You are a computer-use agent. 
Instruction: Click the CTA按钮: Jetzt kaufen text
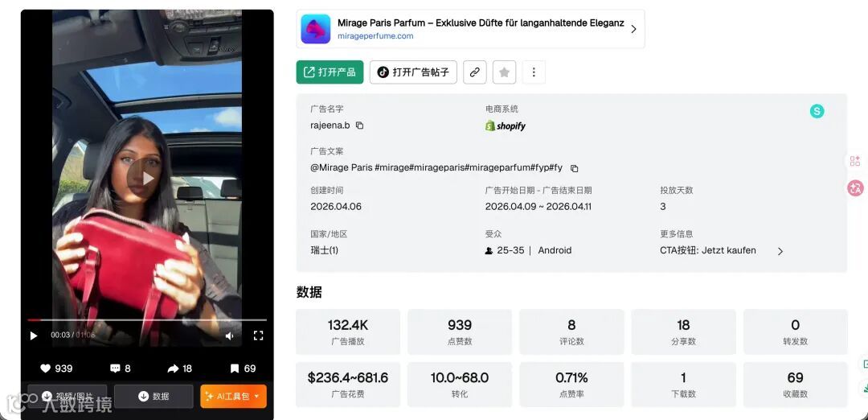(707, 250)
